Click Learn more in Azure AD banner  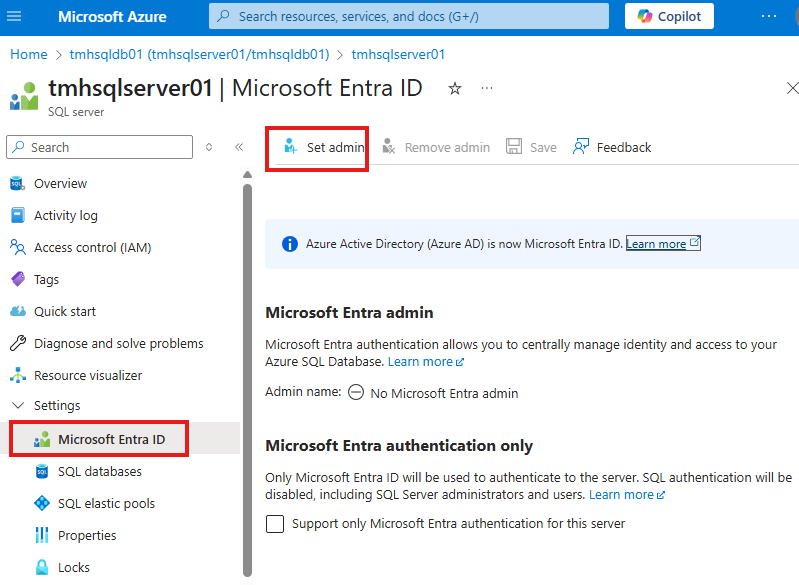(x=663, y=244)
